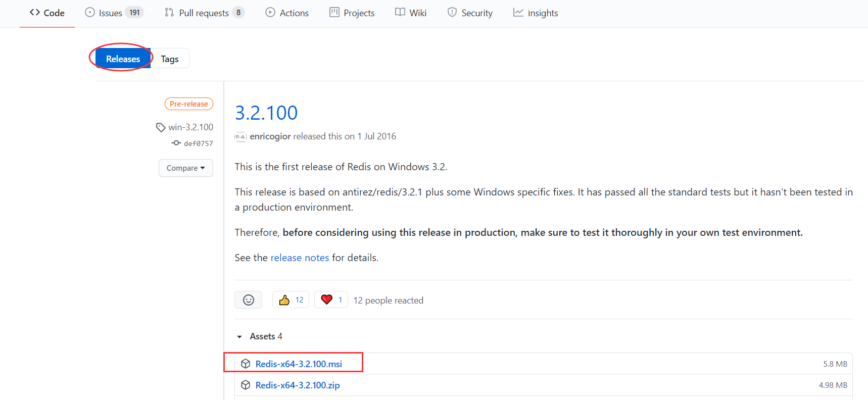Screen dimensions: 868x400
Task: Click package icon for Redis-x64-3.2.100.zip
Action: tap(246, 385)
